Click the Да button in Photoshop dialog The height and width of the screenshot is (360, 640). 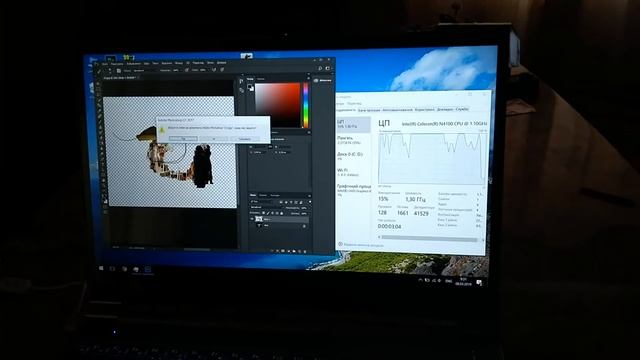[183, 139]
